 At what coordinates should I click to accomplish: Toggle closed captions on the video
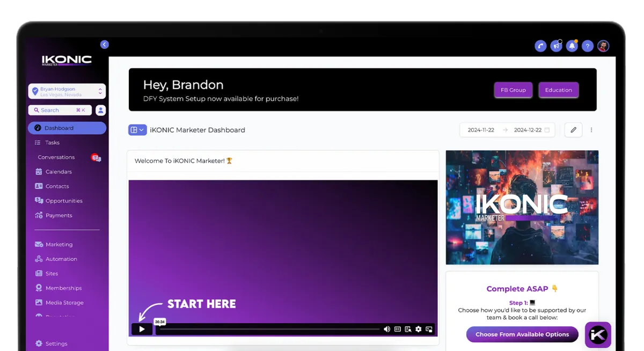[x=398, y=330]
